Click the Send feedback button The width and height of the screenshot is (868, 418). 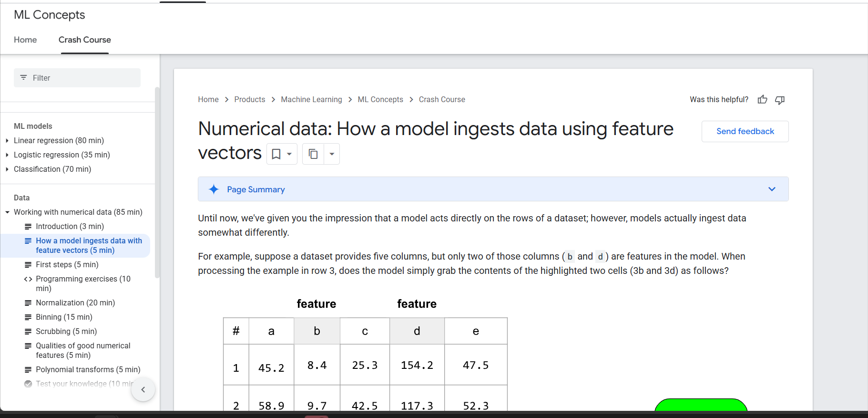[x=745, y=131]
